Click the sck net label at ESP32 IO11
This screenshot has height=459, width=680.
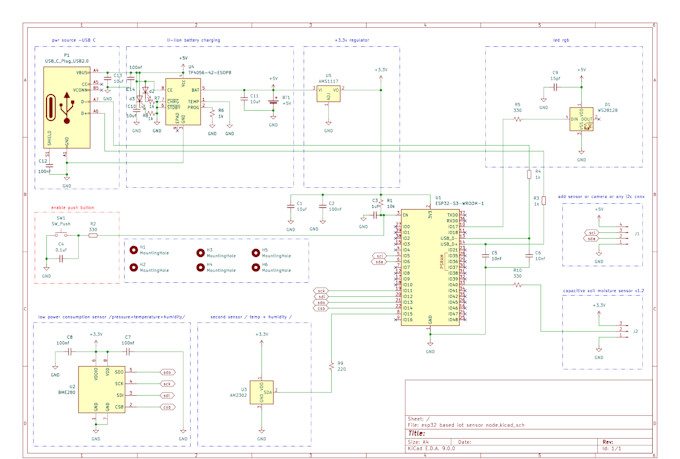(321, 291)
